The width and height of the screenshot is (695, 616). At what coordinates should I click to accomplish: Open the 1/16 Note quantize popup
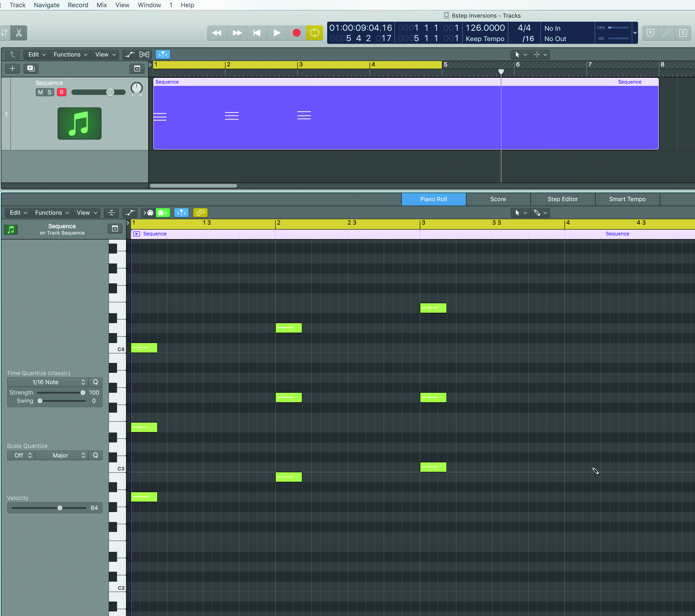48,382
